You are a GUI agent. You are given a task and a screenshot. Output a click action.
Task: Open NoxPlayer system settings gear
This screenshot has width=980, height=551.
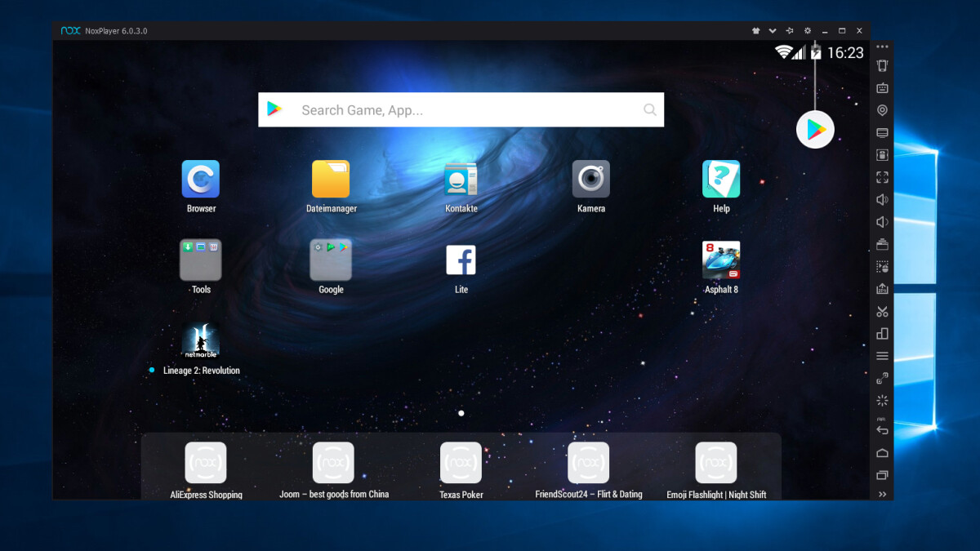tap(807, 30)
